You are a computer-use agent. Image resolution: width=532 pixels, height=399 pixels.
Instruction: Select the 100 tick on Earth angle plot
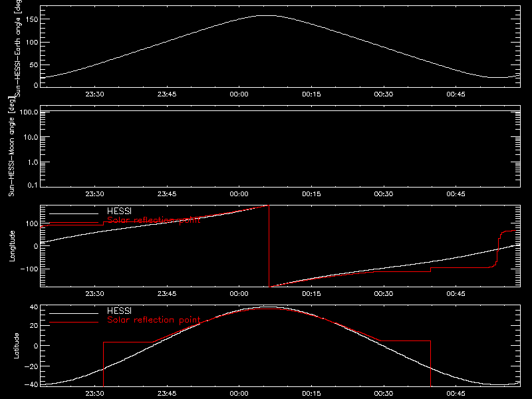pos(32,43)
